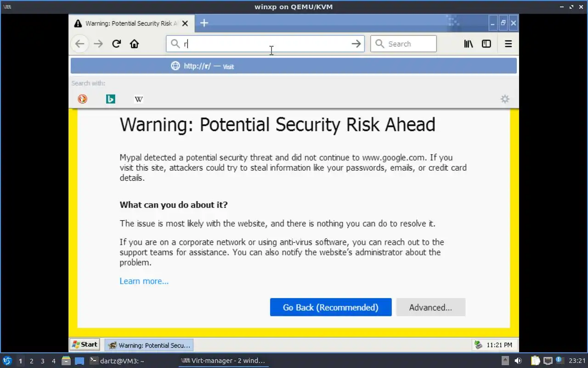Open the Library bookmarks icon
This screenshot has width=588, height=368.
468,44
